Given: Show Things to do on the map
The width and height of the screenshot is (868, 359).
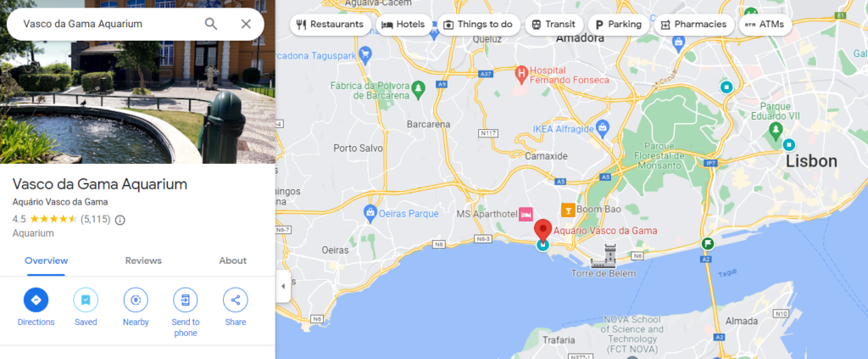Looking at the screenshot, I should tap(478, 25).
